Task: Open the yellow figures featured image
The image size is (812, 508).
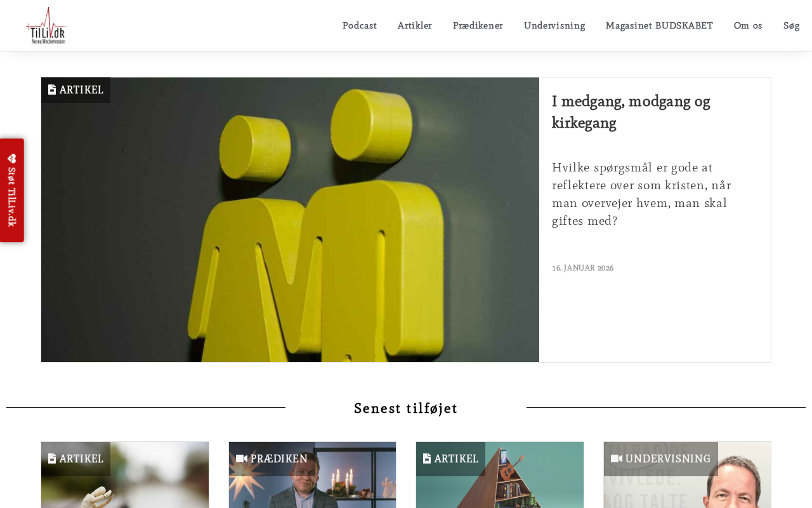Action: pos(290,220)
